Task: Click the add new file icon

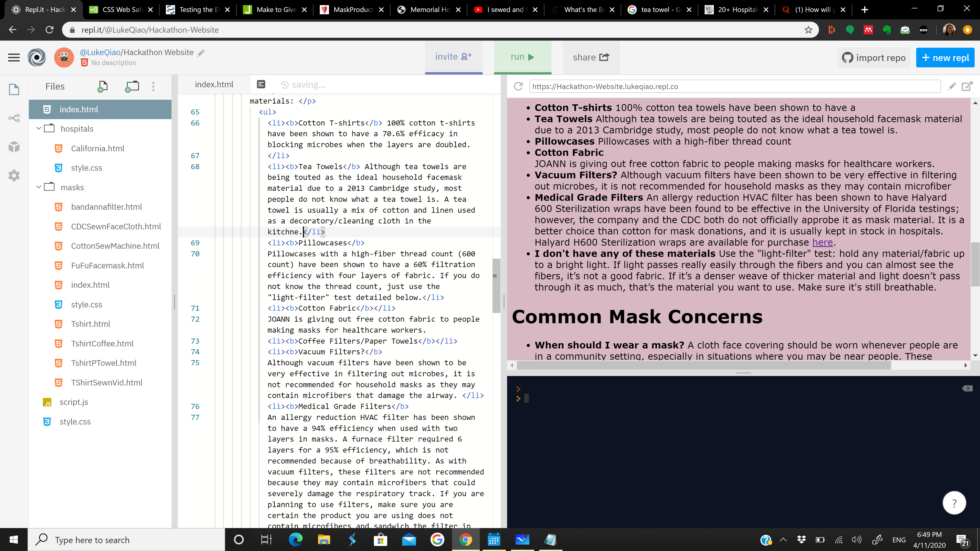Action: coord(102,86)
